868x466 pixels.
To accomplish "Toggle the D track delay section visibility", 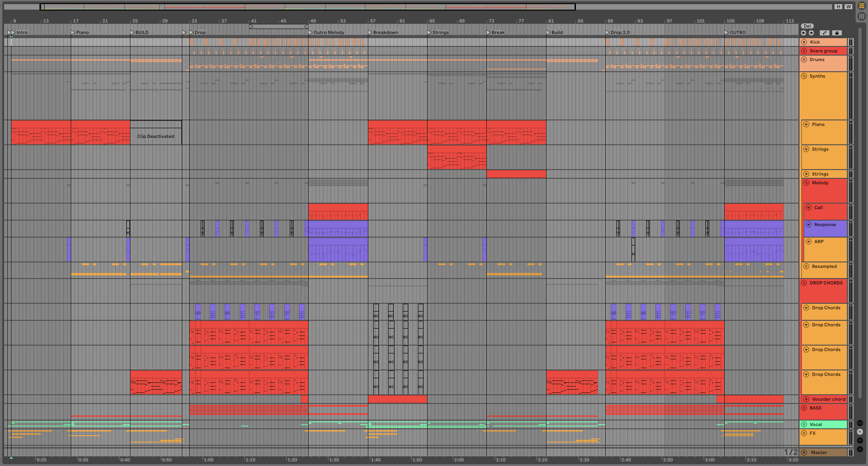I will coord(860,449).
